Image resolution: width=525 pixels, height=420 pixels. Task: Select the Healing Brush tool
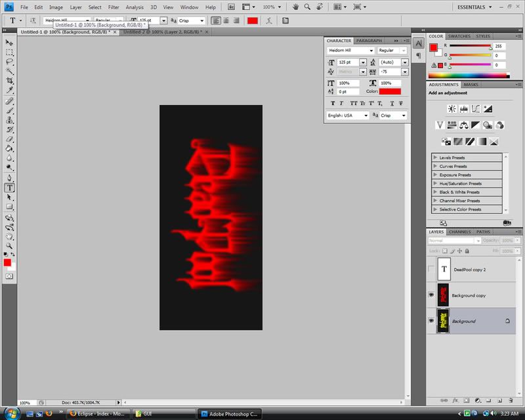click(x=9, y=101)
